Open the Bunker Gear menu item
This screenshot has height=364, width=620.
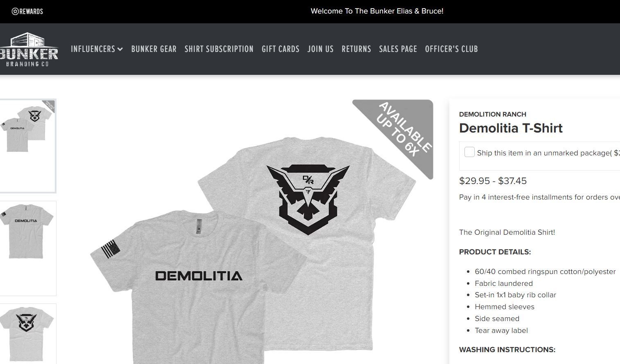pos(154,49)
